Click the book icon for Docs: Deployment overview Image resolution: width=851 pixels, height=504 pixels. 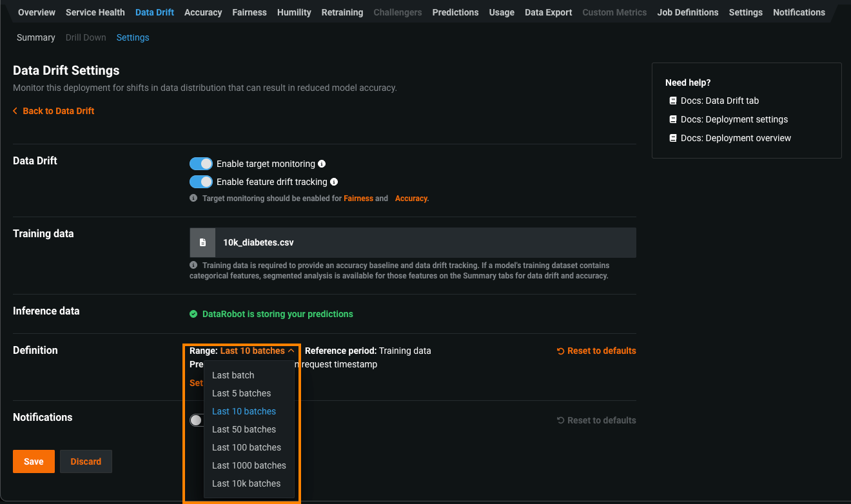pyautogui.click(x=673, y=138)
